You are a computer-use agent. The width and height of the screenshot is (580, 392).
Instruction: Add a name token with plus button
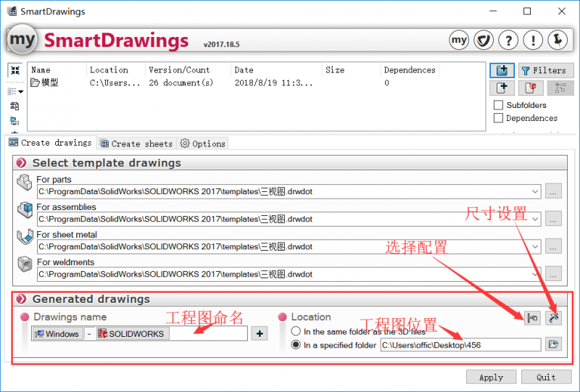pyautogui.click(x=260, y=333)
